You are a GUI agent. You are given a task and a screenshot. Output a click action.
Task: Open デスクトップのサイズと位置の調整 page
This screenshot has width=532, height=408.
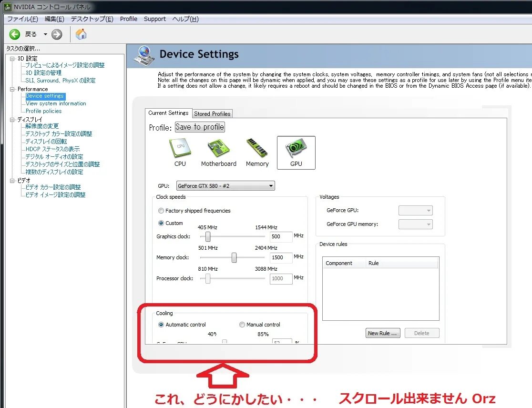click(62, 164)
